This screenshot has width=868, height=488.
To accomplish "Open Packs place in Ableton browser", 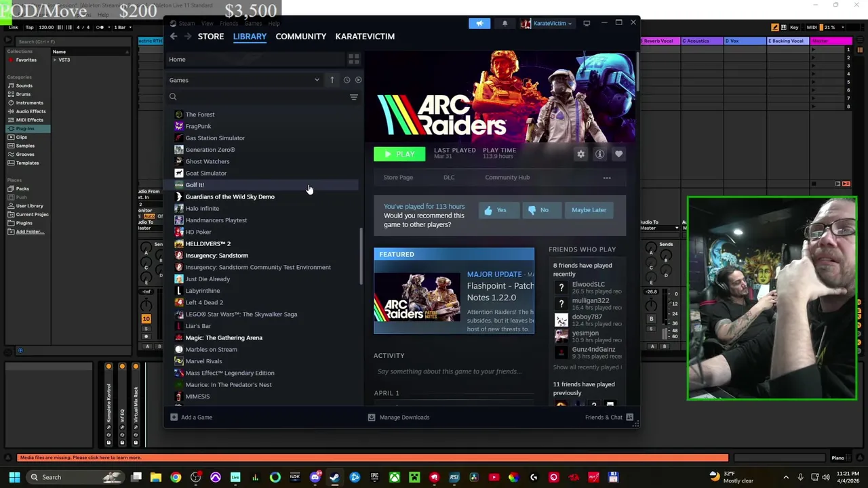I will click(22, 188).
